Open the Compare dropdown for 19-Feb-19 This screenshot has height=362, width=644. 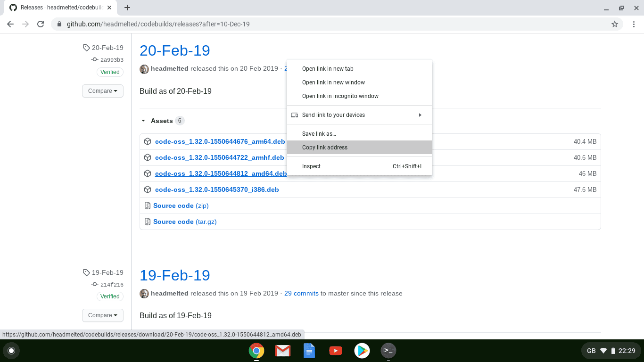click(103, 315)
